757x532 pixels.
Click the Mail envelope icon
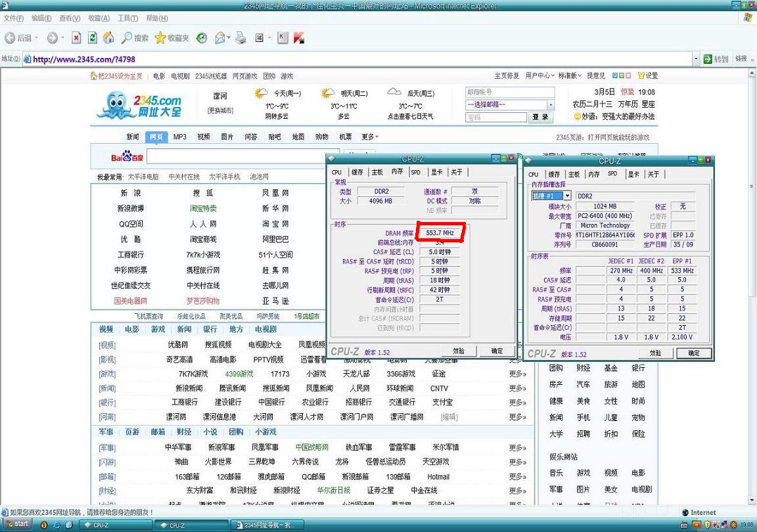(x=219, y=37)
